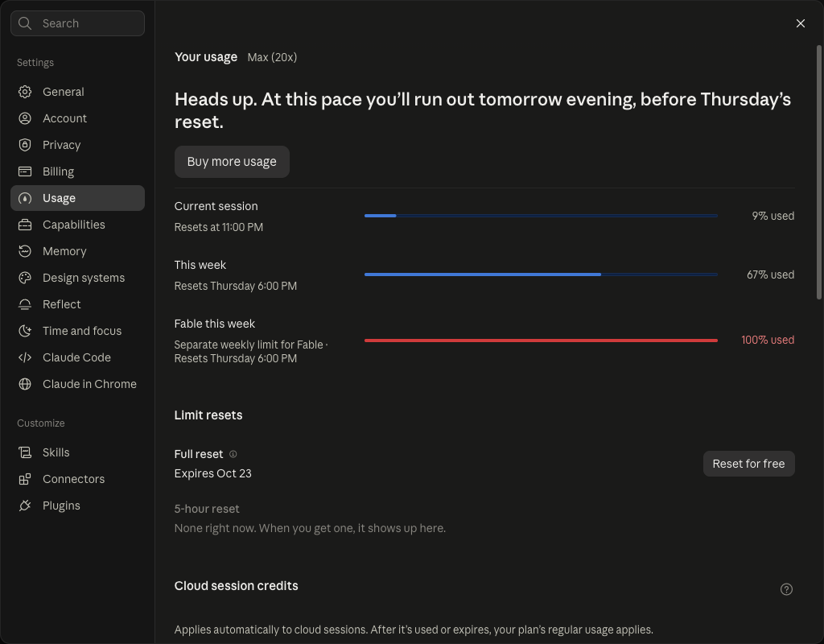Click the search magnifier icon
824x644 pixels.
[x=25, y=23]
